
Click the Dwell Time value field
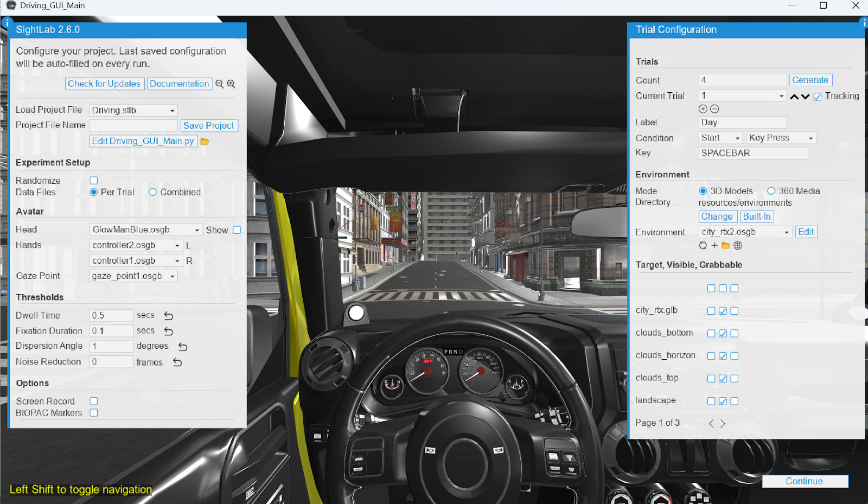point(111,316)
